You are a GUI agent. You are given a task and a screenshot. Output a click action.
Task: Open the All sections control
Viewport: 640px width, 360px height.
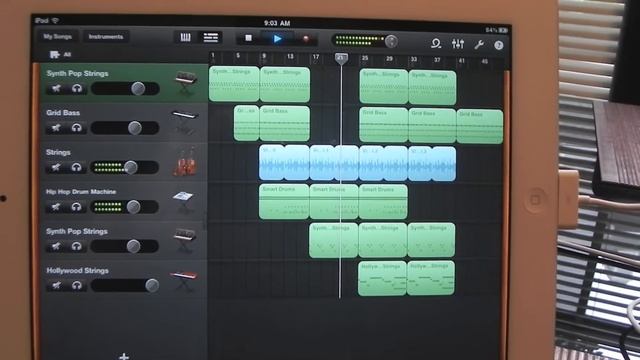point(60,54)
